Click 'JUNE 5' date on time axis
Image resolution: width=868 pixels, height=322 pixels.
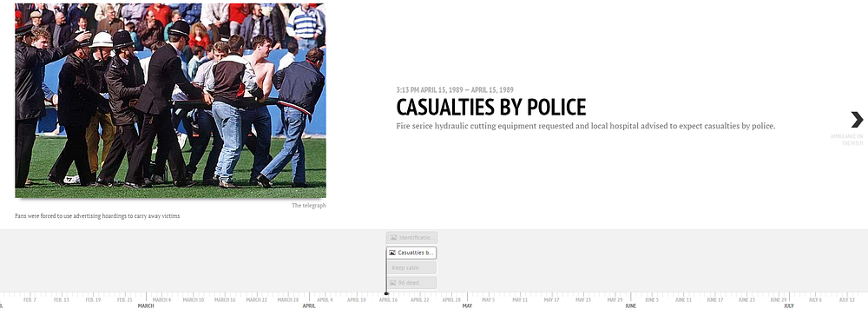[x=652, y=300]
